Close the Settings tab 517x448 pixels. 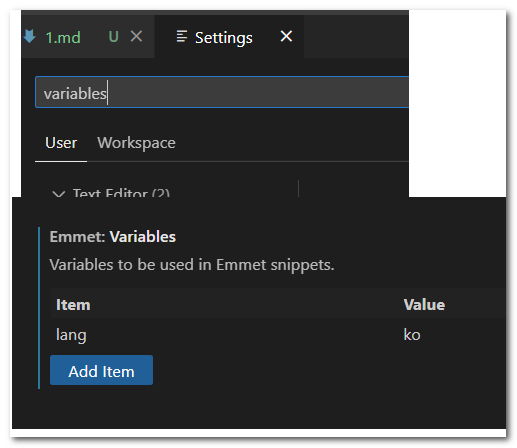pos(286,36)
